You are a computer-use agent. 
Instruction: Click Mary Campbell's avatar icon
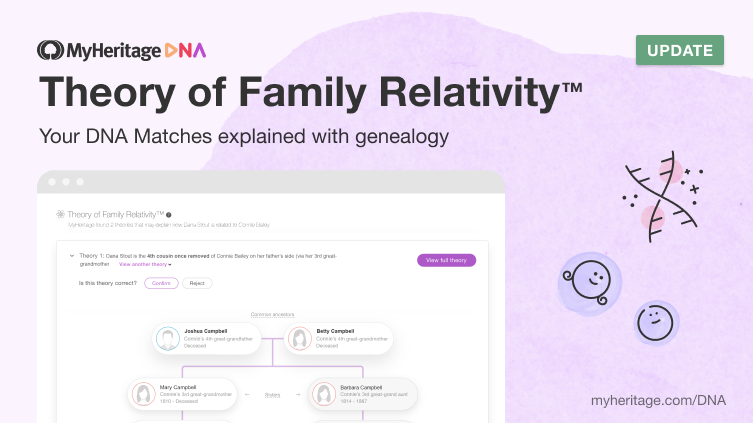click(144, 394)
